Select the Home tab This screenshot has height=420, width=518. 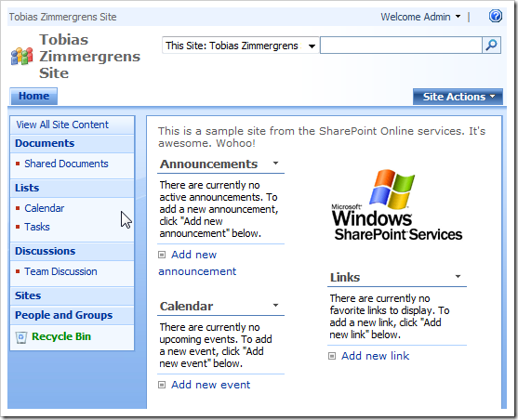point(33,96)
